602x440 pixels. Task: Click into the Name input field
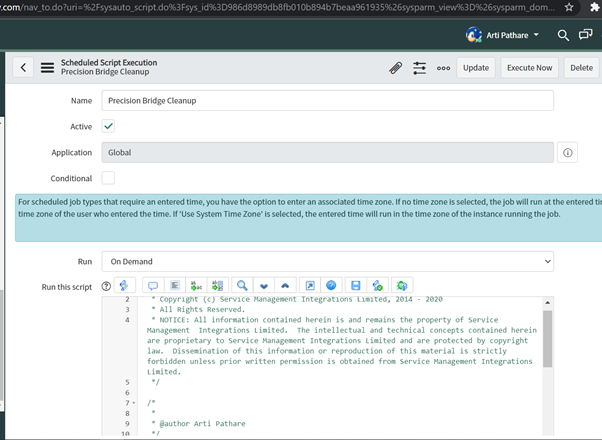(x=327, y=101)
